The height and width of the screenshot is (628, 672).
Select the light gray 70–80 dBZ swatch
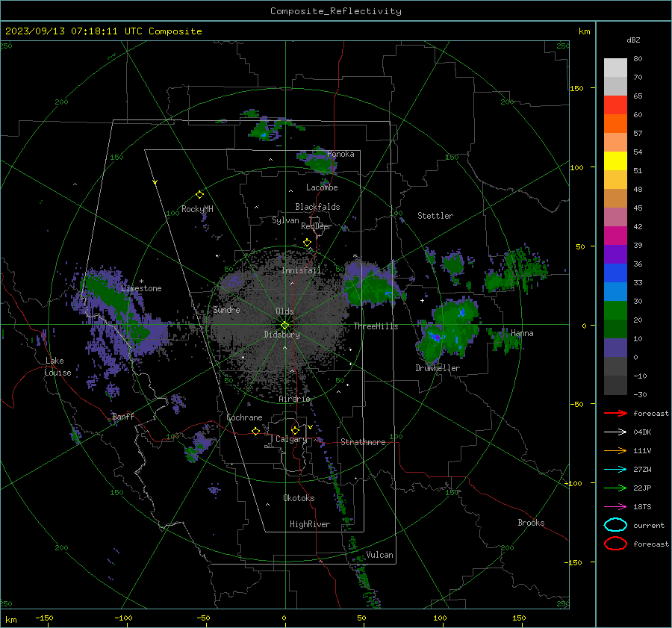tap(615, 68)
